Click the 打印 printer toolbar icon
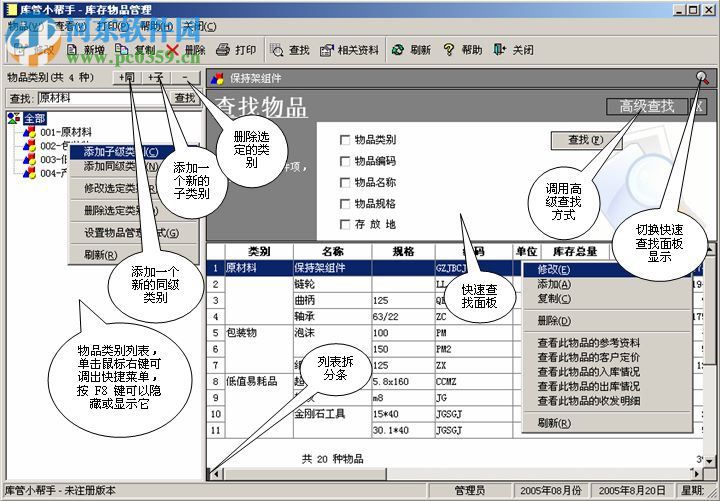The width and height of the screenshot is (720, 501). [x=223, y=50]
